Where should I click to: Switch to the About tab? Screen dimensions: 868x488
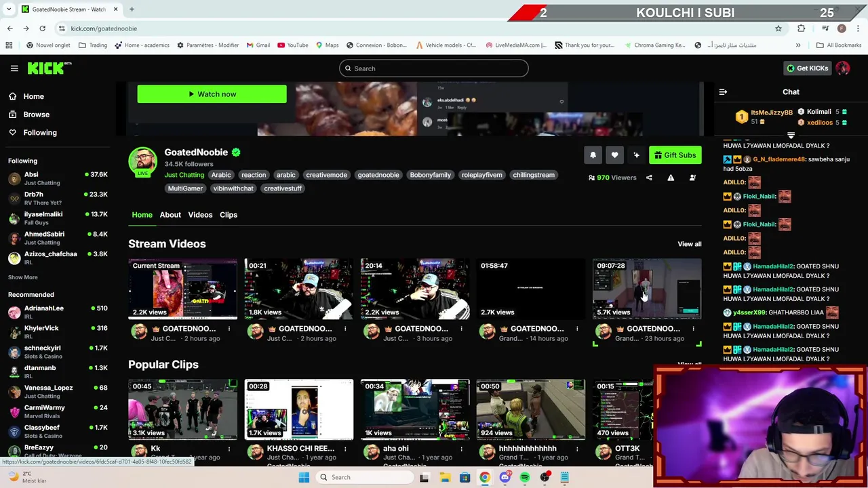pos(170,215)
